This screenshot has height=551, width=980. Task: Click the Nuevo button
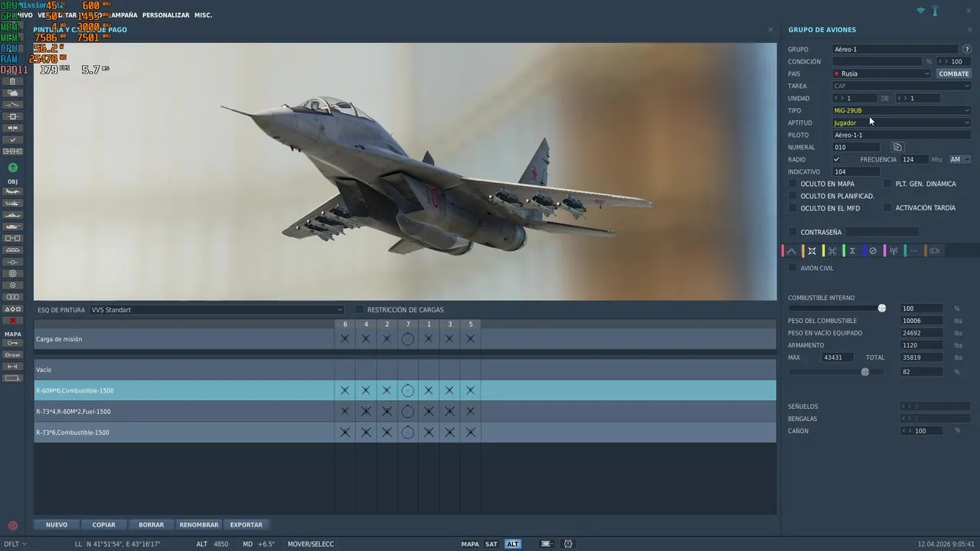(x=57, y=525)
